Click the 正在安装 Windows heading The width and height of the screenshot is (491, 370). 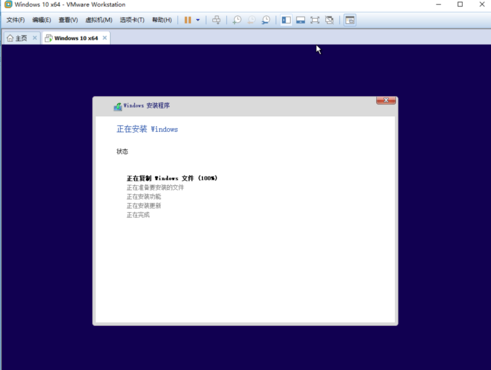click(x=147, y=129)
